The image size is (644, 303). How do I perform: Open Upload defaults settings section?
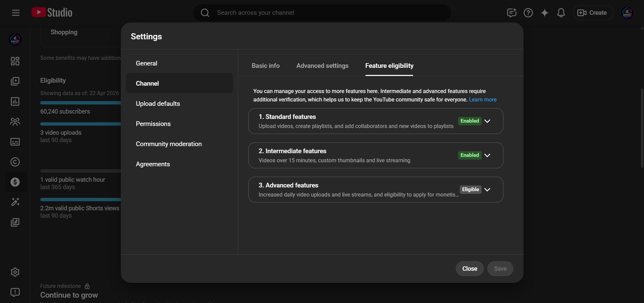click(179, 103)
